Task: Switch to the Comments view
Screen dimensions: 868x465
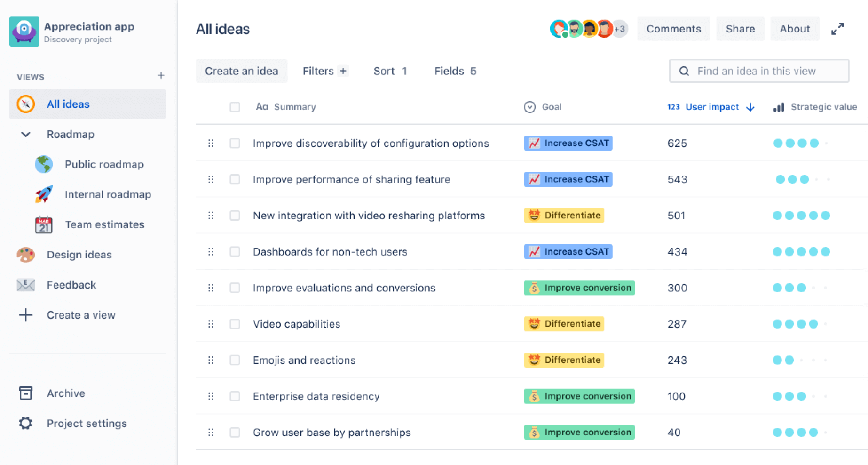Action: [673, 29]
